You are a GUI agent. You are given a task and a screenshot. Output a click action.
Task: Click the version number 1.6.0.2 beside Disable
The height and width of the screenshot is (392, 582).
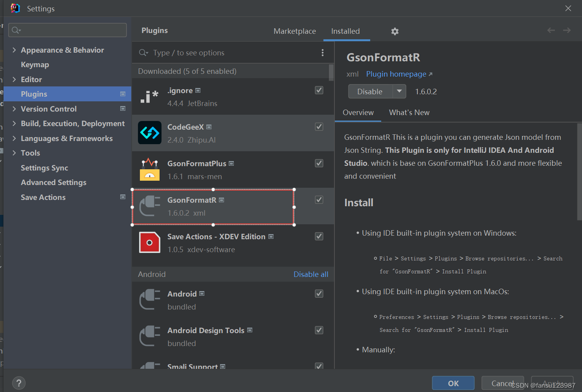click(x=426, y=92)
